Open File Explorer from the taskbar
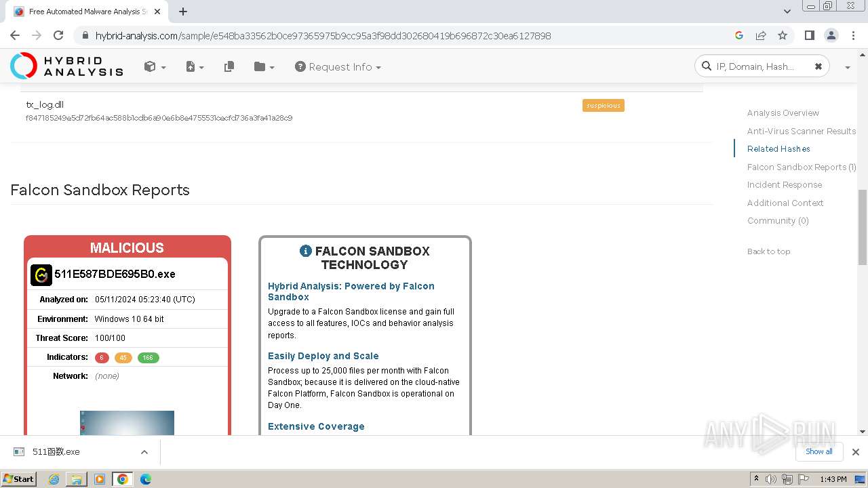 pos(77,479)
